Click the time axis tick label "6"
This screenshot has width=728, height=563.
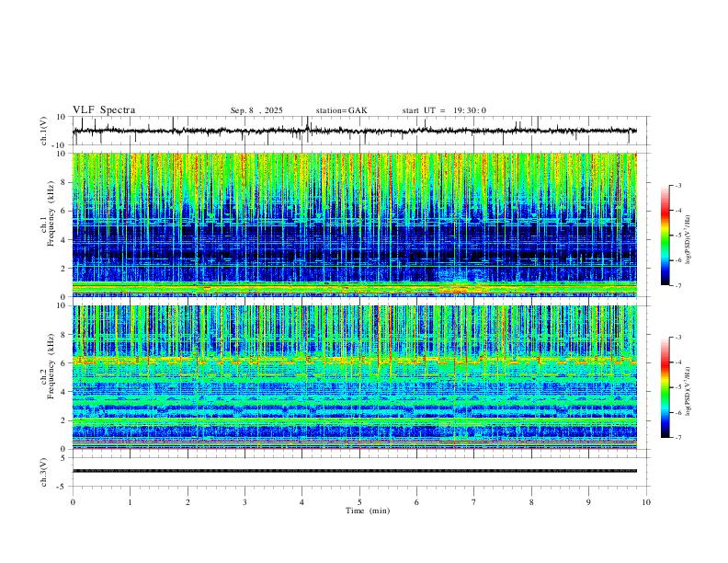(416, 502)
